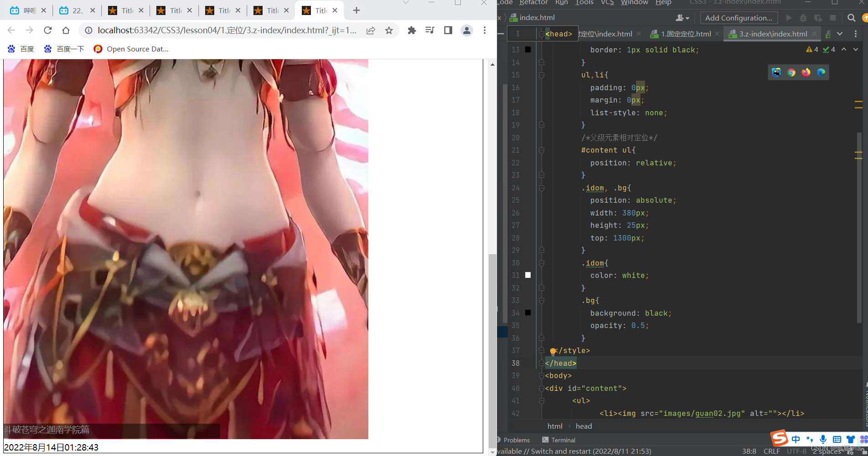Open the Run menu

click(562, 2)
